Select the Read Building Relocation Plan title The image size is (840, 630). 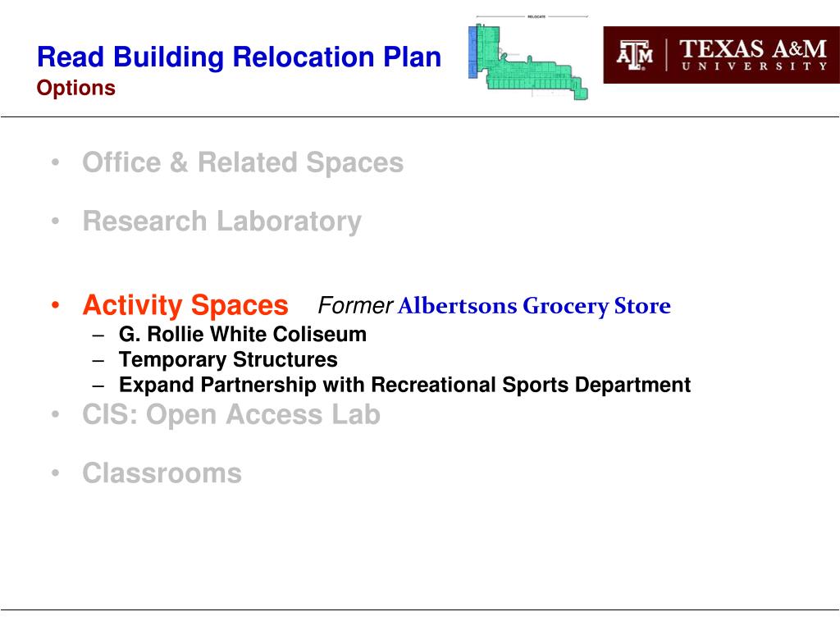click(239, 57)
